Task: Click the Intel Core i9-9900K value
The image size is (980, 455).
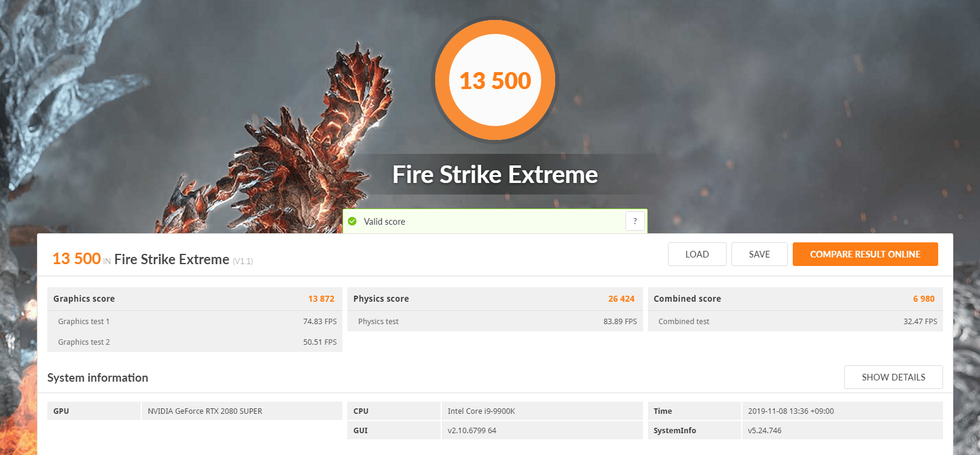Action: coord(481,411)
